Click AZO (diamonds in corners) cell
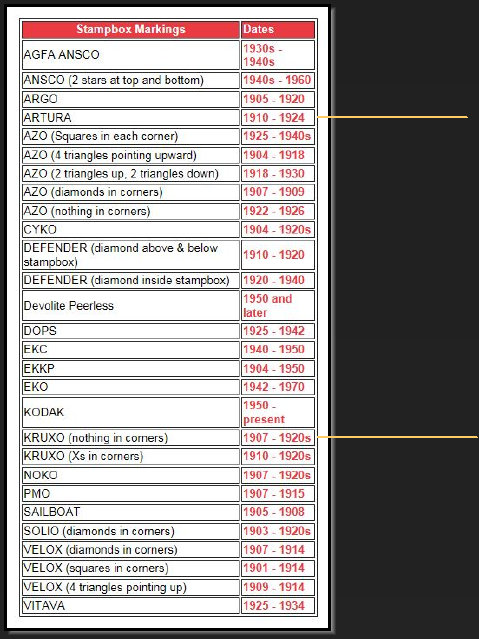The image size is (479, 639). tap(130, 192)
